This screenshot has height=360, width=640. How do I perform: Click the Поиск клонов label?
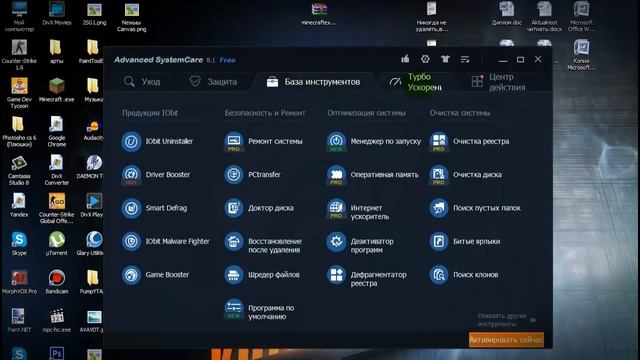click(476, 275)
